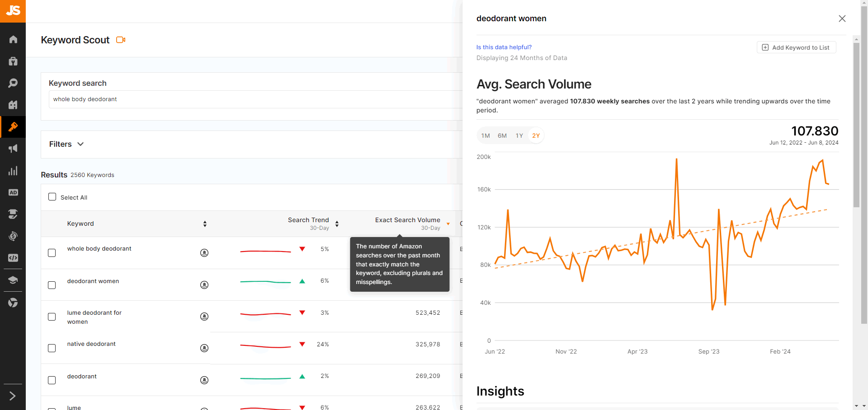868x410 pixels.
Task: Switch chart range to 1M
Action: coord(486,135)
